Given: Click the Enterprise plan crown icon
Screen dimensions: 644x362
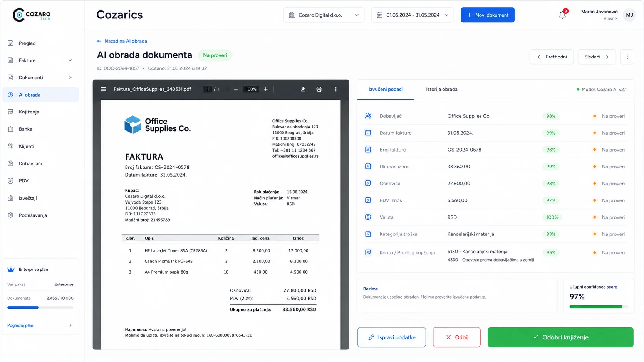Looking at the screenshot, I should coord(11,269).
